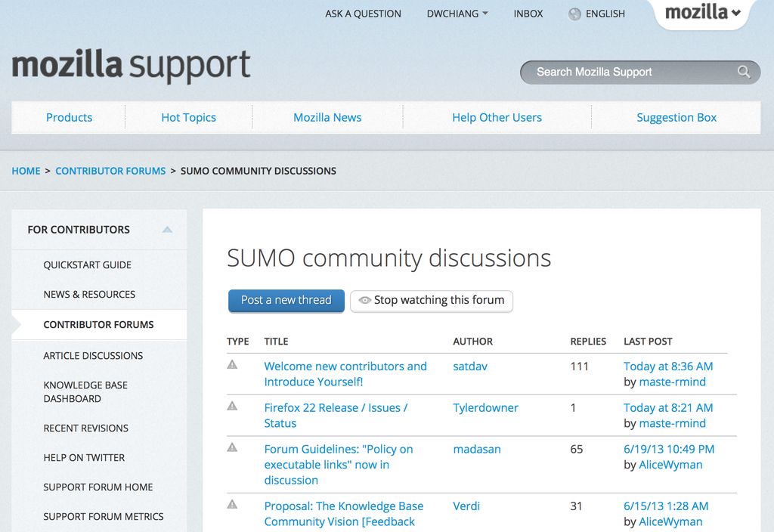Image resolution: width=774 pixels, height=532 pixels.
Task: Go to Contributor Forums breadcrumb
Action: tap(110, 171)
